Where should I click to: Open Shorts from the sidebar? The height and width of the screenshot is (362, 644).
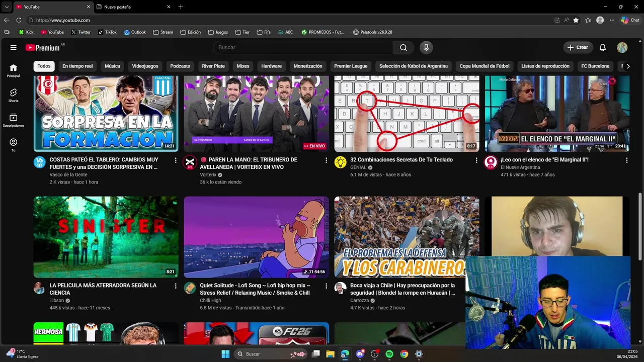(x=14, y=95)
